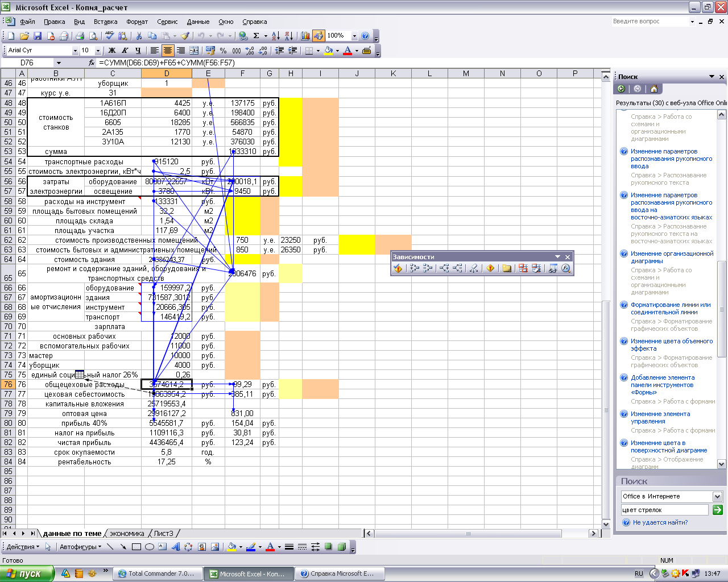Open the borders dropdown arrow
728x582 pixels.
tap(317, 51)
